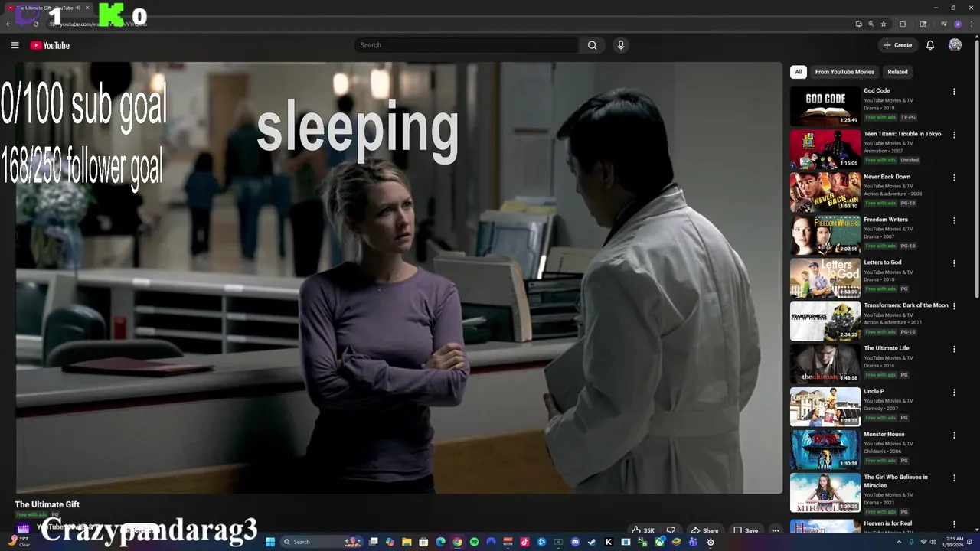The width and height of the screenshot is (980, 551).
Task: Open options for God Code video
Action: pos(954,92)
